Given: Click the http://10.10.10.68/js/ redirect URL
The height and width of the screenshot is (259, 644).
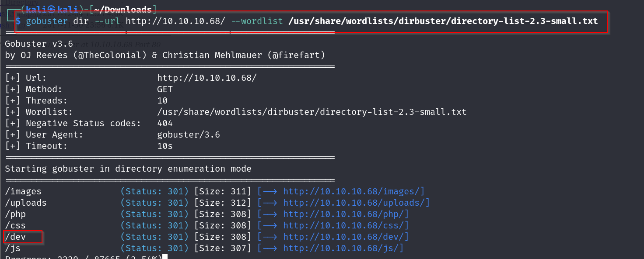Looking at the screenshot, I should [x=343, y=248].
